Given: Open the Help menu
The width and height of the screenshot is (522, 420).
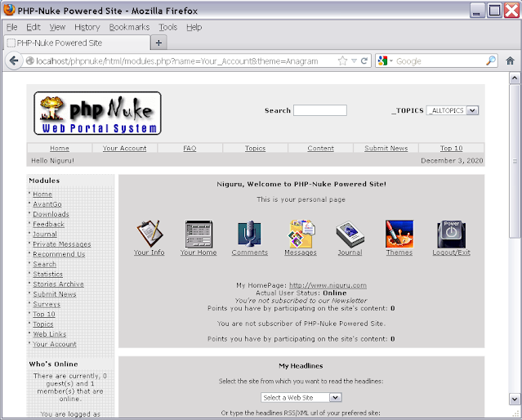Looking at the screenshot, I should pyautogui.click(x=194, y=27).
